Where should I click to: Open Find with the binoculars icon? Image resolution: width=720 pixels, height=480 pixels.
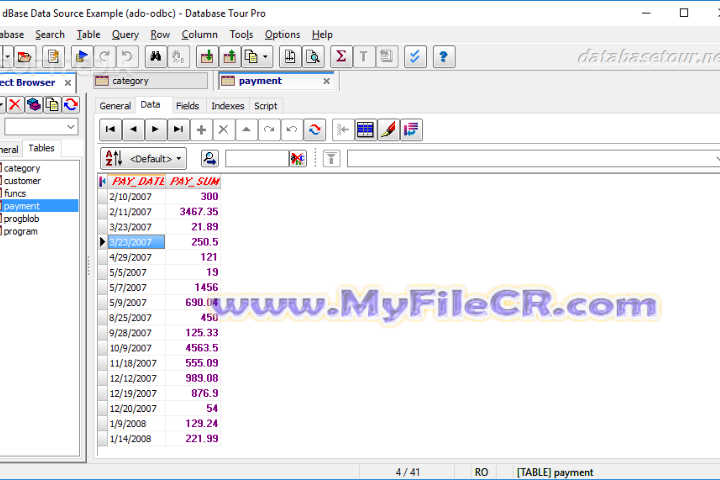point(156,57)
